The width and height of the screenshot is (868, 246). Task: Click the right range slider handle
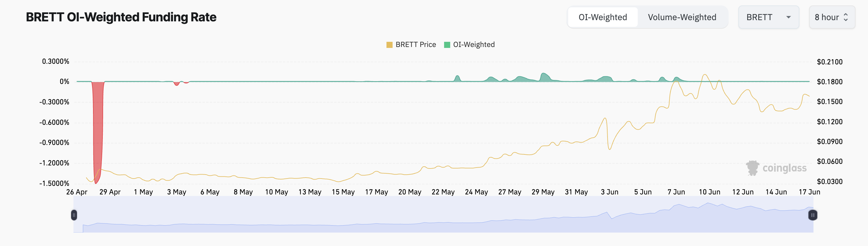(812, 215)
